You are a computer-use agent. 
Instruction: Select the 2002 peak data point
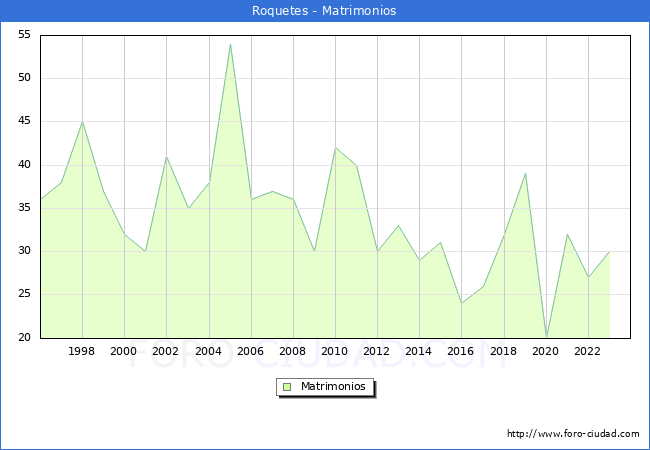[x=166, y=157]
